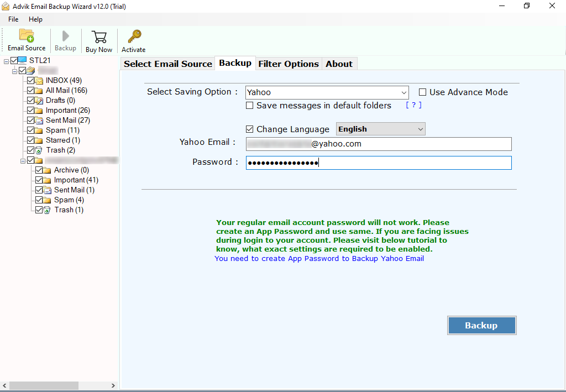Click the scroll left arrow in tree panel
The image size is (566, 392).
pyautogui.click(x=4, y=385)
